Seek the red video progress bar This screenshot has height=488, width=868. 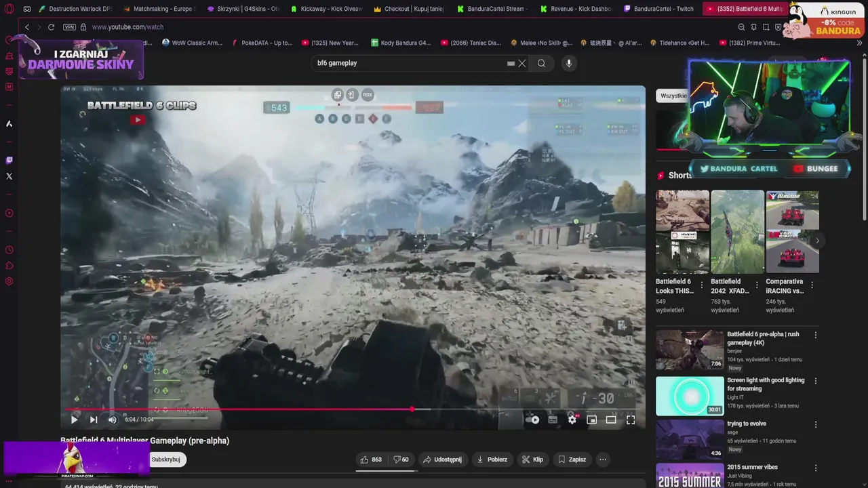[353, 409]
